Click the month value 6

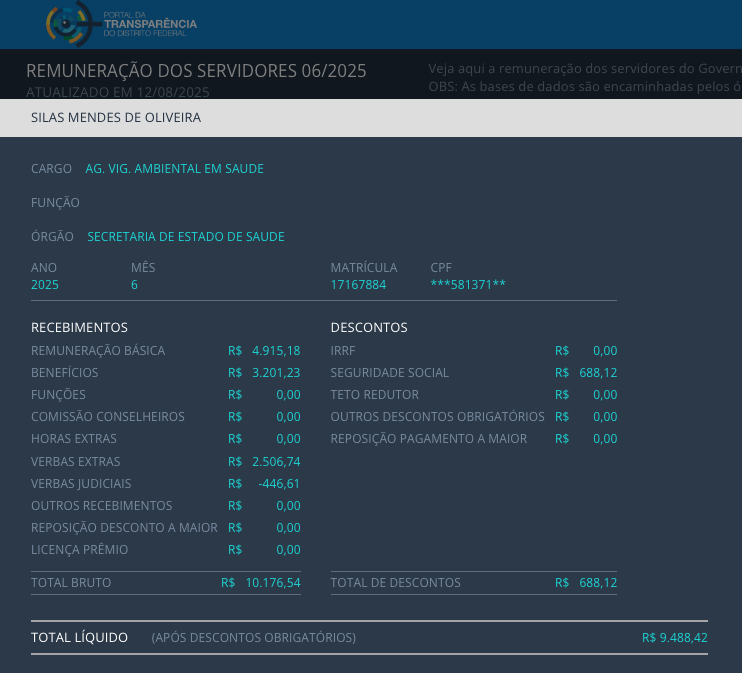tap(134, 285)
